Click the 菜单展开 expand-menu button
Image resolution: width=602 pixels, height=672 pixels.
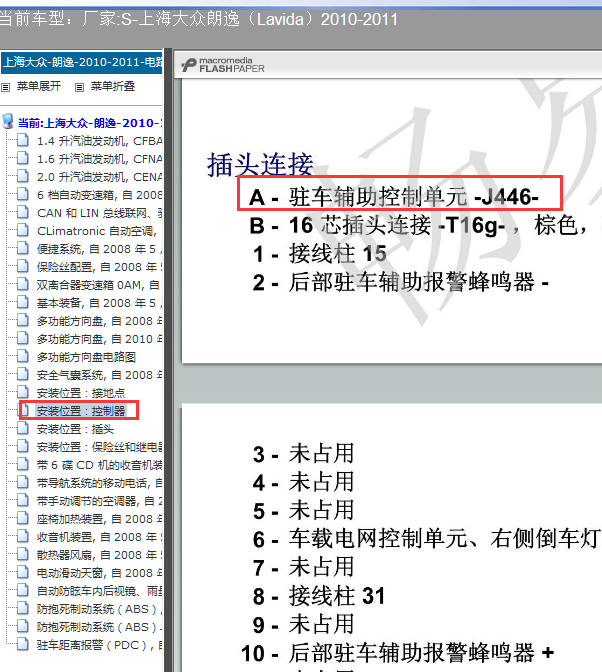pyautogui.click(x=39, y=86)
